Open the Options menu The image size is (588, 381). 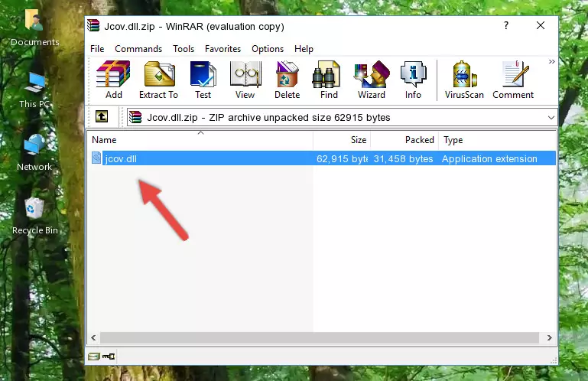[x=268, y=49]
